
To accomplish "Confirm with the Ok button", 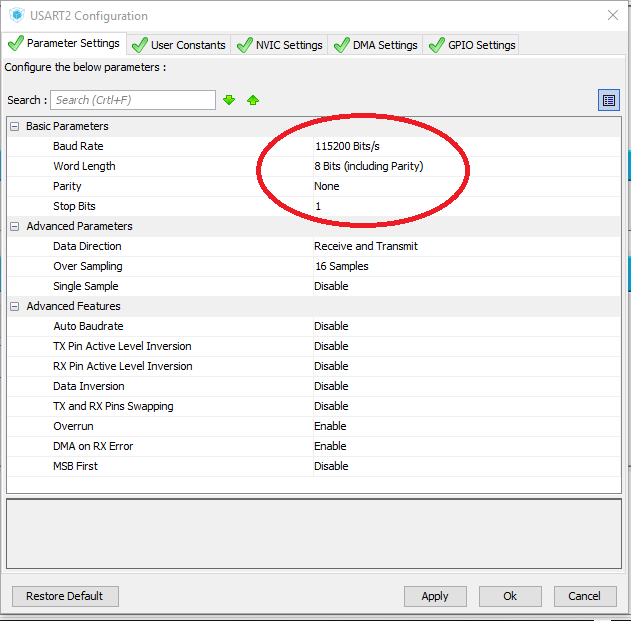I will 510,596.
